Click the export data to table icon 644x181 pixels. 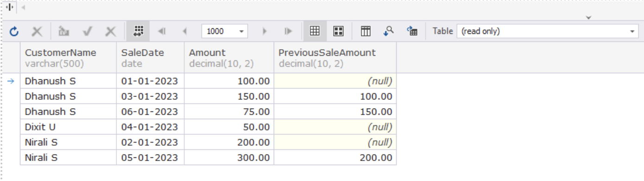point(412,31)
